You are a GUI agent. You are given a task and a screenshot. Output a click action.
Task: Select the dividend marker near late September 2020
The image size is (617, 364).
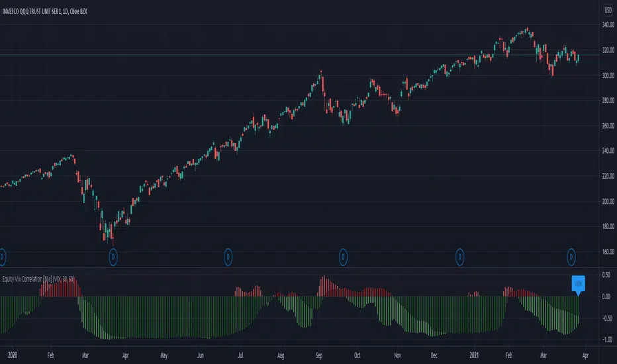click(x=343, y=257)
